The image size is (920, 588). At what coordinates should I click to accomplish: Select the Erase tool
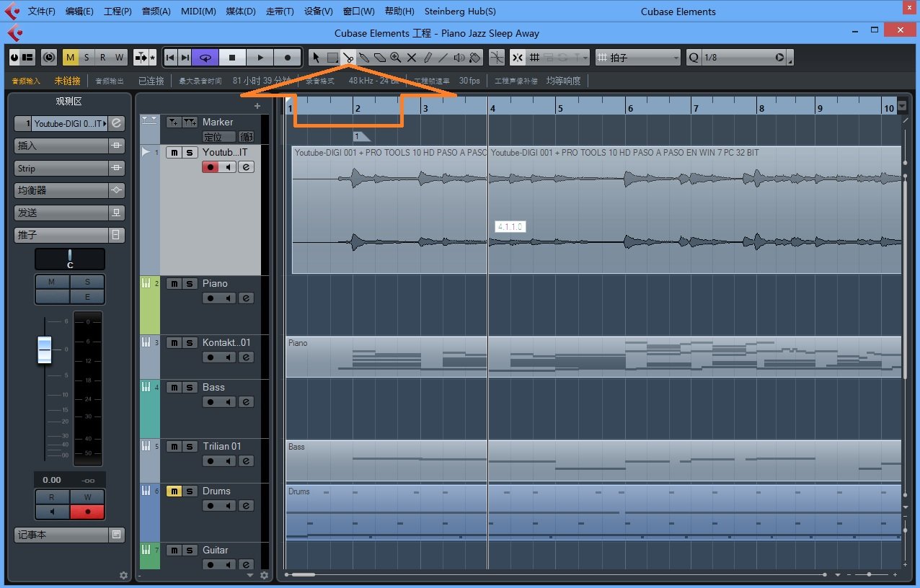click(380, 58)
